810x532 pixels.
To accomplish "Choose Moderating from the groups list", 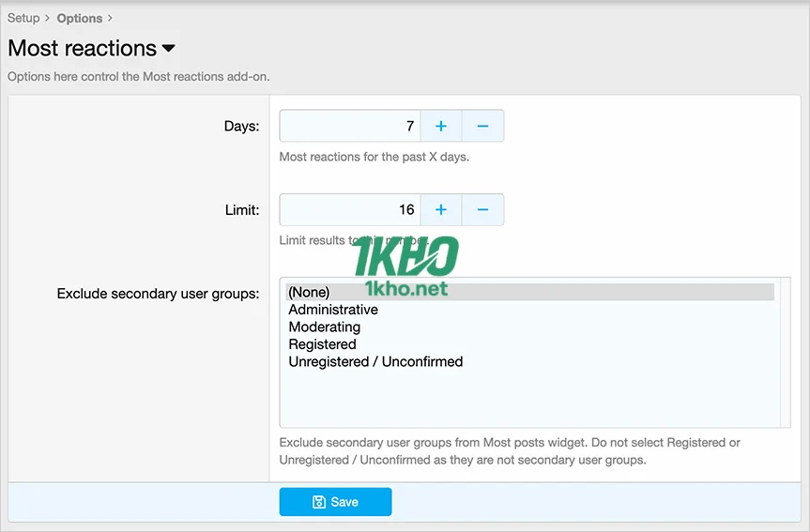I will [x=325, y=327].
